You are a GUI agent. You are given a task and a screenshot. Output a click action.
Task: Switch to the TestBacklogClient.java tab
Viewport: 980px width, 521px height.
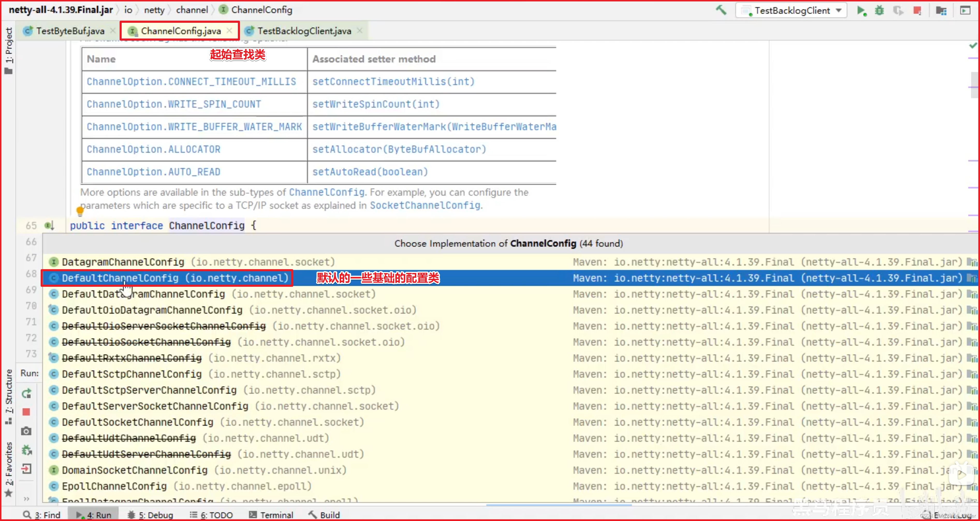pyautogui.click(x=304, y=31)
